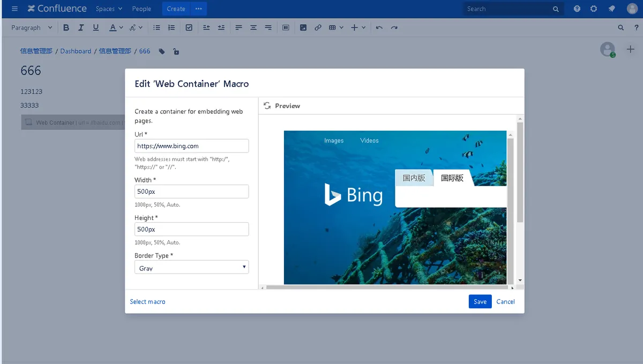This screenshot has height=364, width=643.
Task: Switch to the 国内版 tab in preview
Action: click(x=414, y=178)
